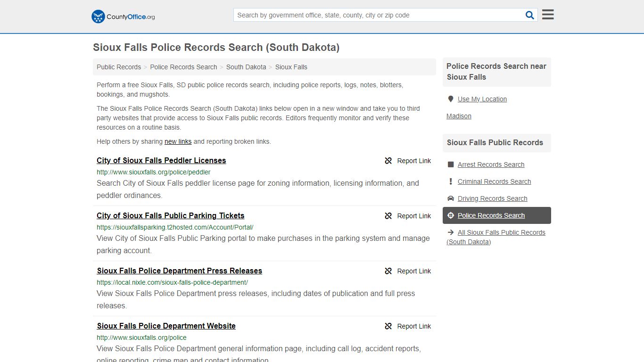This screenshot has width=644, height=362.
Task: Open siouxfallsparking.t2hosted.com URL
Action: coord(175,227)
